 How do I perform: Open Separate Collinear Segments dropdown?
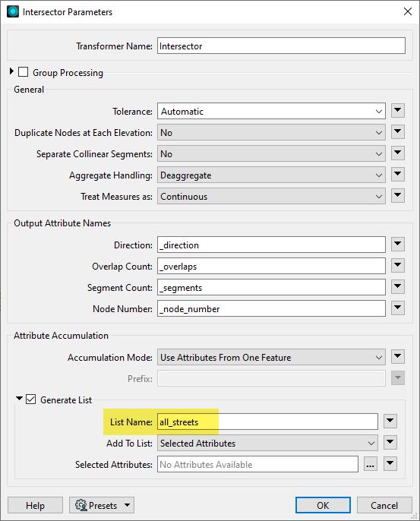pyautogui.click(x=271, y=154)
